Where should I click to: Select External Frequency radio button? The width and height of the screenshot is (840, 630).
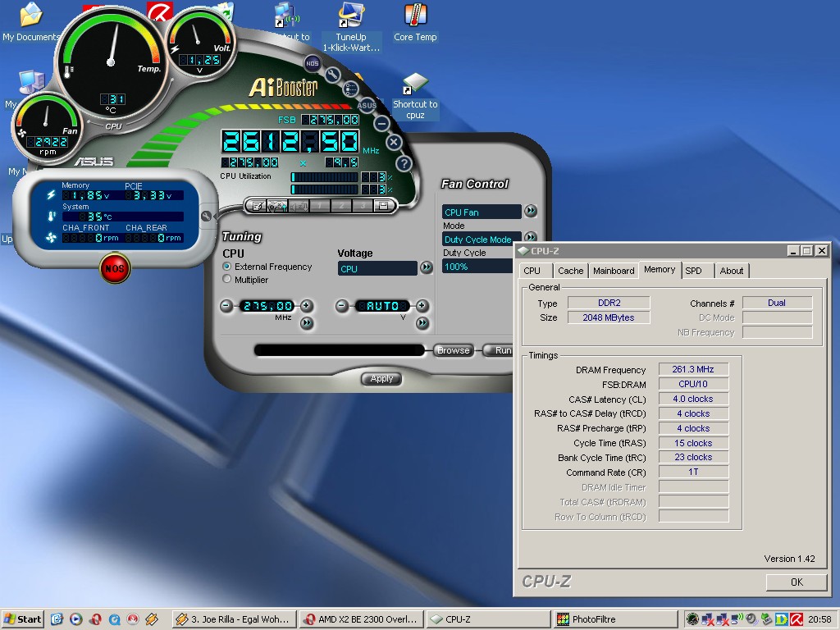tap(227, 267)
